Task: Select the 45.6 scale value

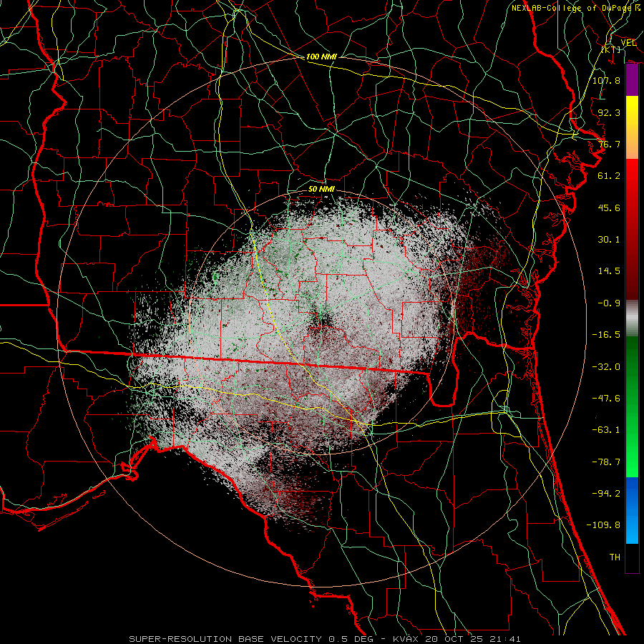Action: (x=609, y=208)
